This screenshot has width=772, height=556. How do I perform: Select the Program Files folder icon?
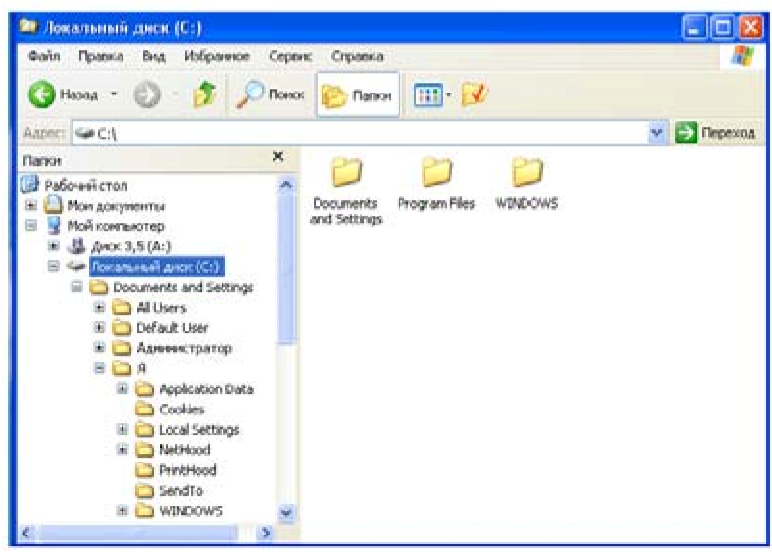(436, 183)
